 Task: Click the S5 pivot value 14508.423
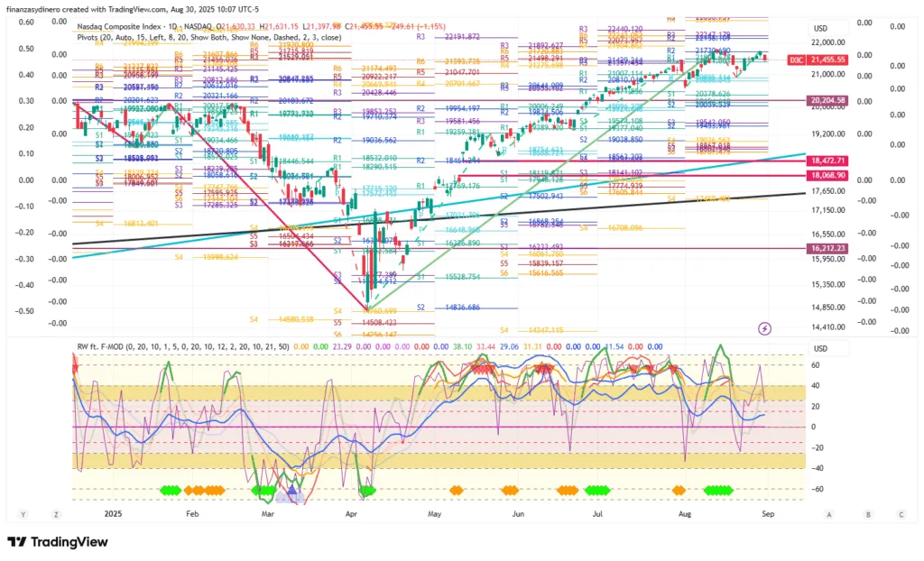tap(380, 323)
